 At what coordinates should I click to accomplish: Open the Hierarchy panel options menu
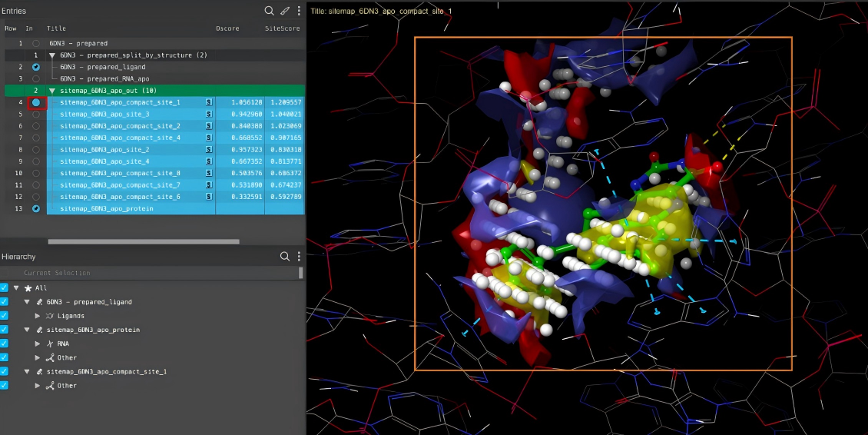[299, 257]
